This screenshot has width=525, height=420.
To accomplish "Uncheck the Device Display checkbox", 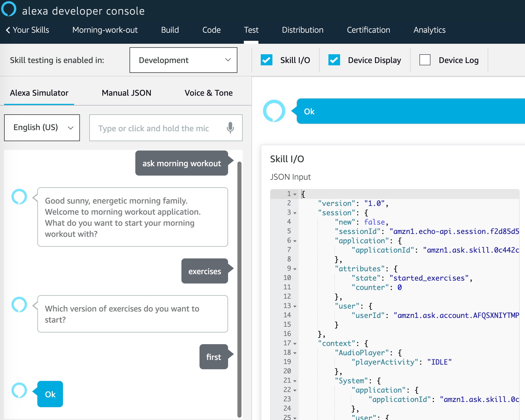I will coord(334,60).
